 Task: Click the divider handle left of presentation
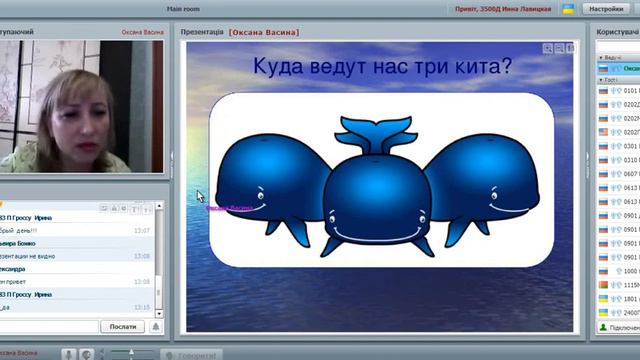(x=172, y=165)
